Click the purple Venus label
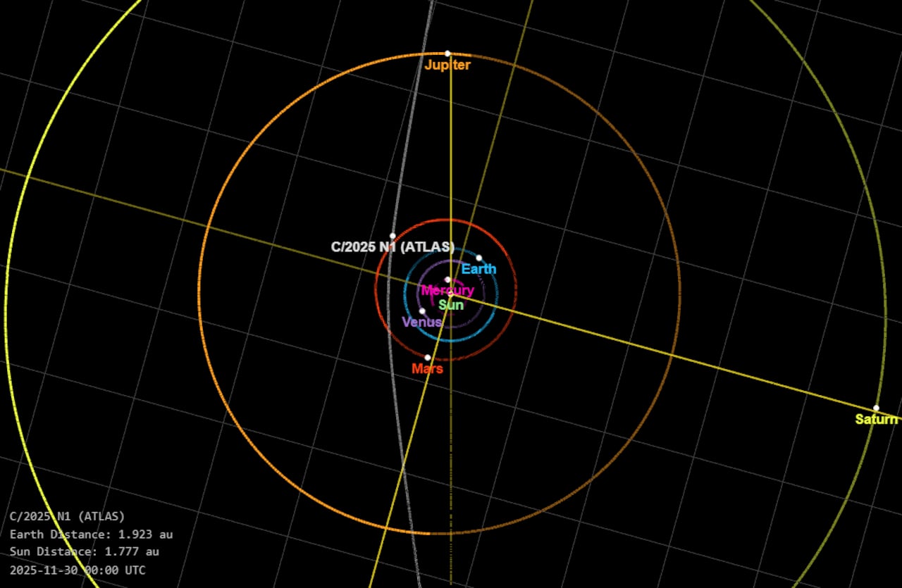 point(421,323)
